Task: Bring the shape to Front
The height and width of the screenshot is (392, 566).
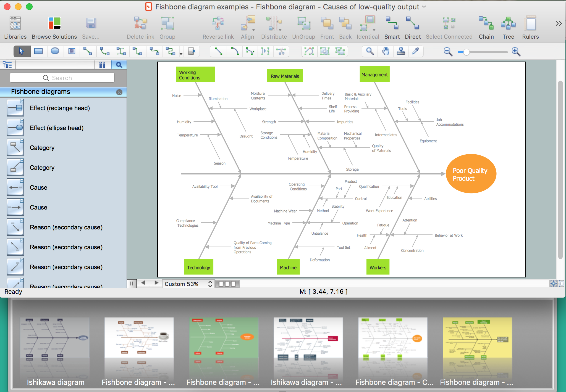Action: (x=327, y=26)
